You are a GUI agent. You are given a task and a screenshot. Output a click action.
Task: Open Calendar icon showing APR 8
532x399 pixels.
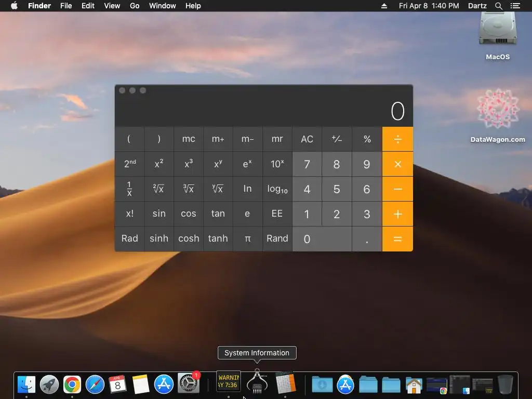click(117, 384)
